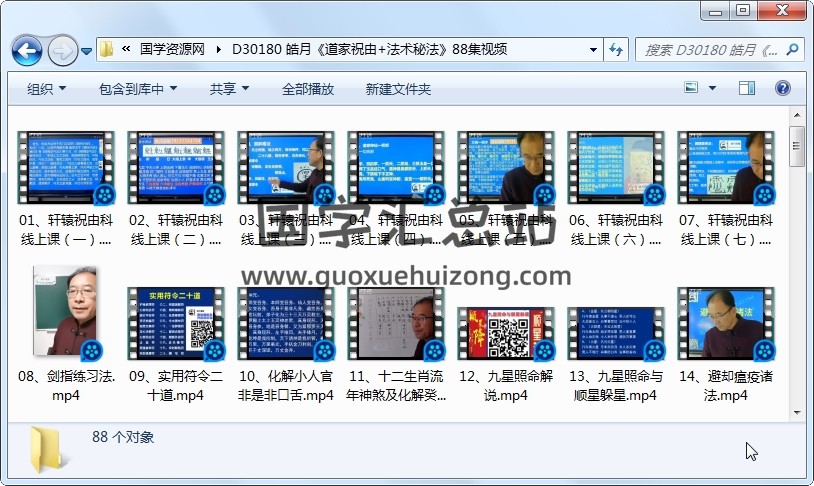Select 国学资源网 in the breadcrumb path

[x=171, y=49]
